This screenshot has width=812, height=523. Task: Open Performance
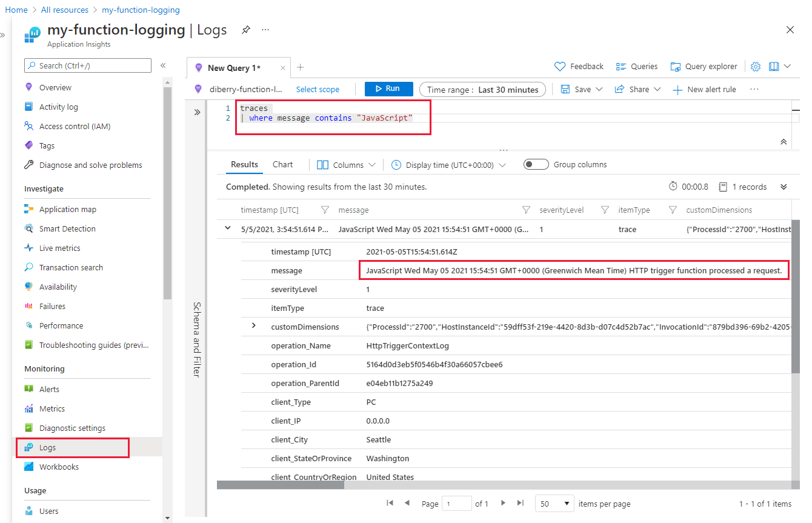[x=61, y=325]
